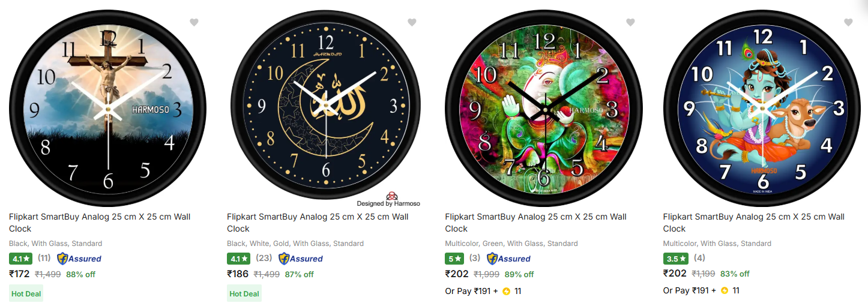868x306 pixels.
Task: Click Assured badge on ₹202 Ganesha clock
Action: click(x=508, y=259)
